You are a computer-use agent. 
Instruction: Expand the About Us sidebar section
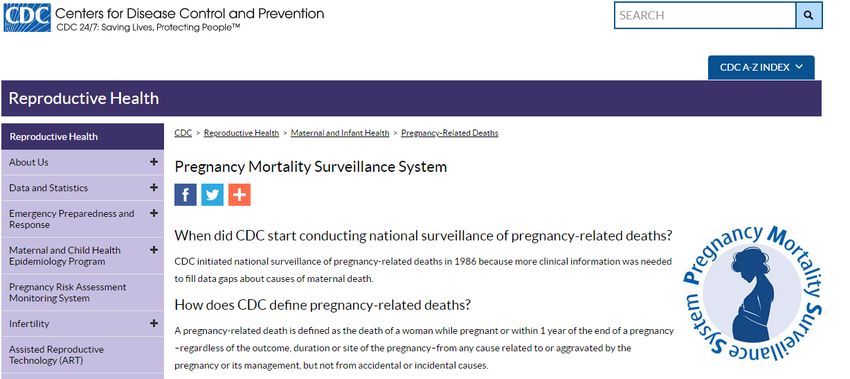pyautogui.click(x=154, y=162)
